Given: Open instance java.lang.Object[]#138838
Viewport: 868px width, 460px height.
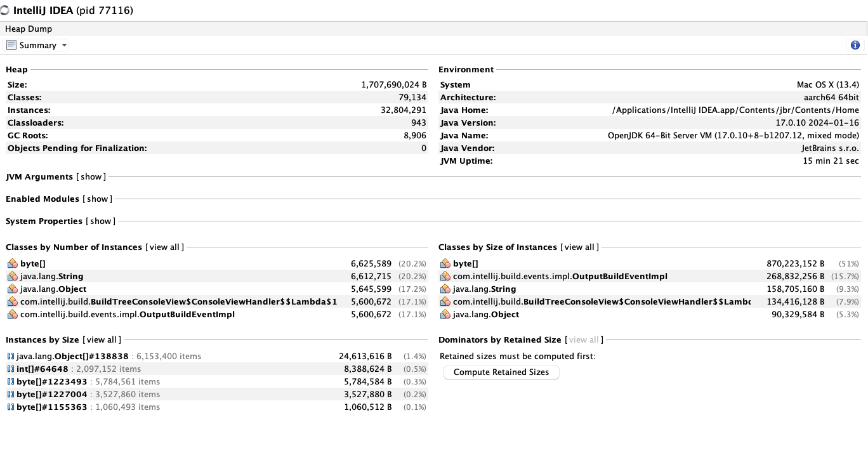Looking at the screenshot, I should [x=72, y=357].
